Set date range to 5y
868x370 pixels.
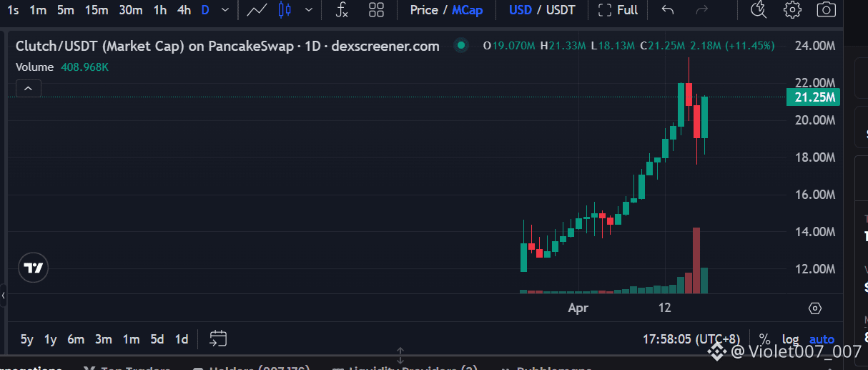pyautogui.click(x=26, y=339)
